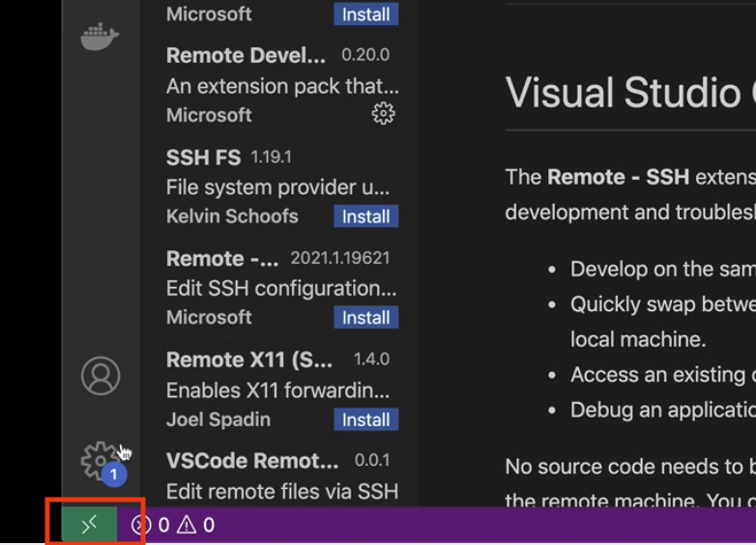Screen dimensions: 756x545
Task: Click 'Quickly swap betwe' bullet point
Action: (x=663, y=304)
